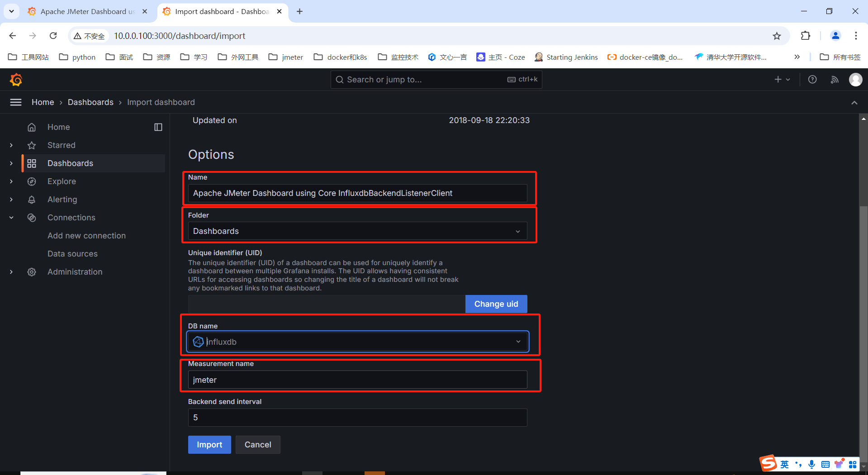The image size is (868, 475).
Task: Focus the Search or jump to box
Action: tap(436, 80)
